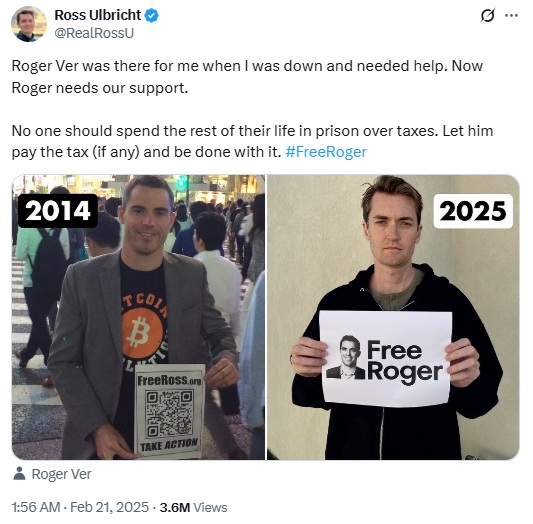
Task: Click the QR code on the sign
Action: coord(169,414)
